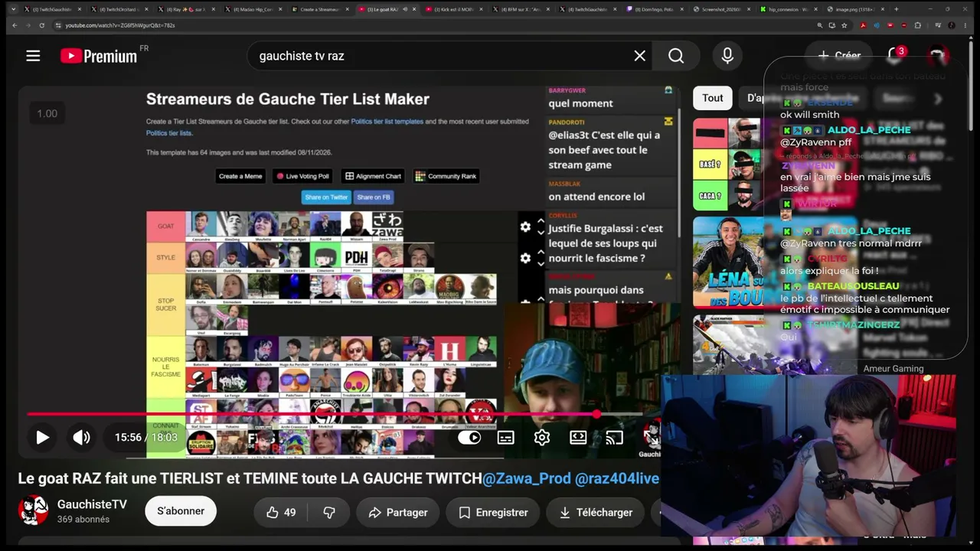Bookmark this page with the star
The height and width of the screenshot is (551, 980).
coord(844,25)
